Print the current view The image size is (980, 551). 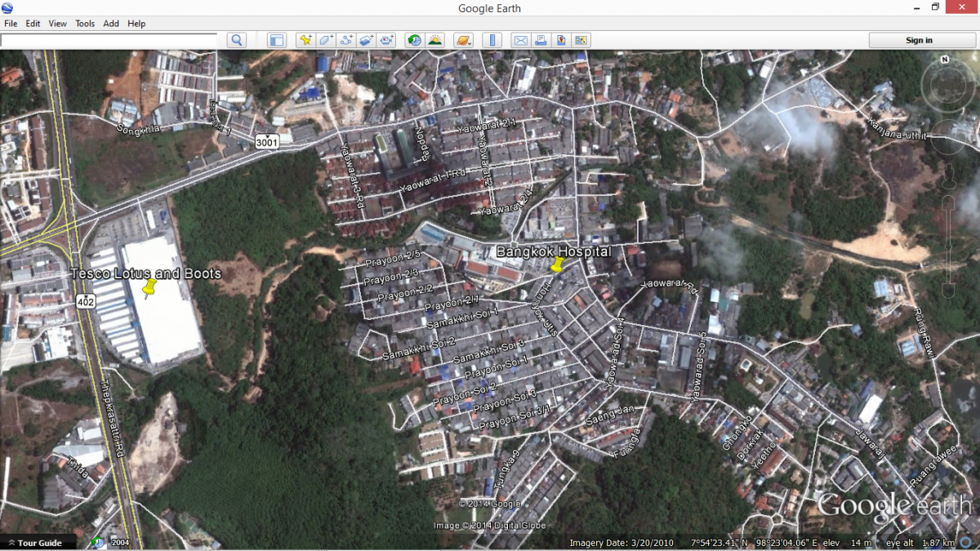coord(541,40)
